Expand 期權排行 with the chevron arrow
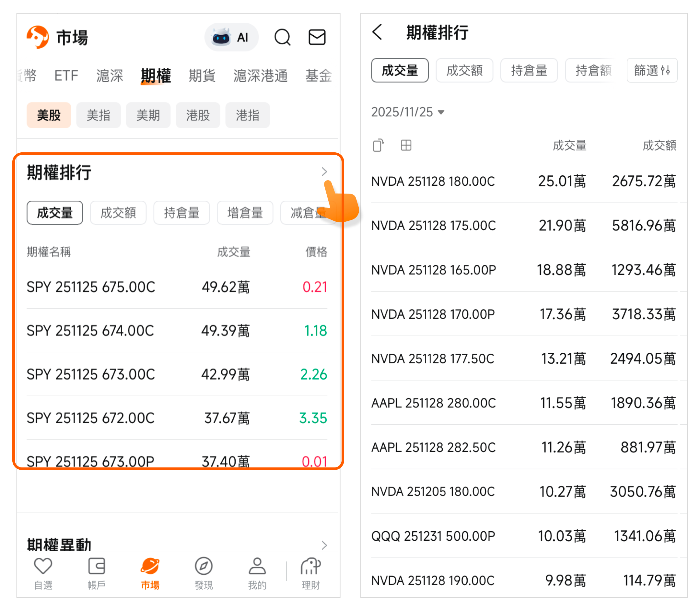The height and width of the screenshot is (612, 700). click(324, 171)
